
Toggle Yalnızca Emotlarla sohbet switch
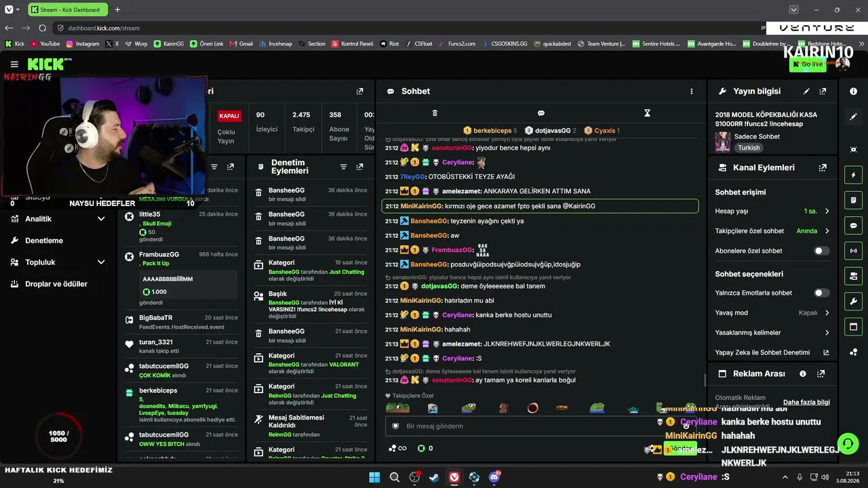point(821,293)
